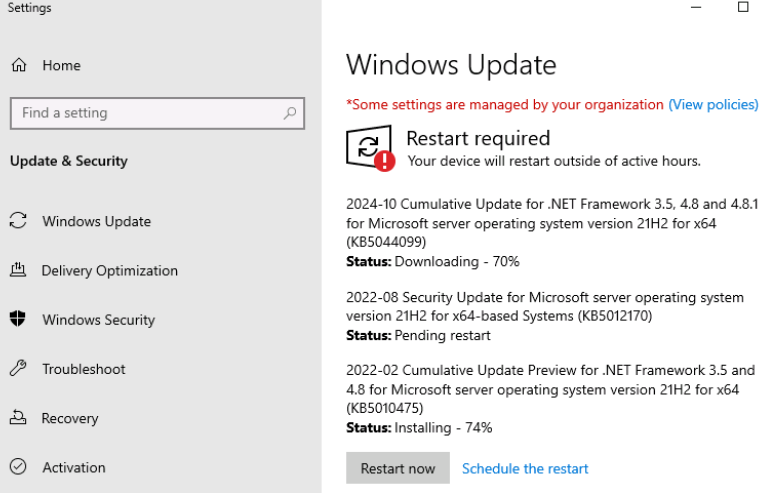Click the Restart now button
Image resolution: width=768 pixels, height=493 pixels.
(398, 468)
